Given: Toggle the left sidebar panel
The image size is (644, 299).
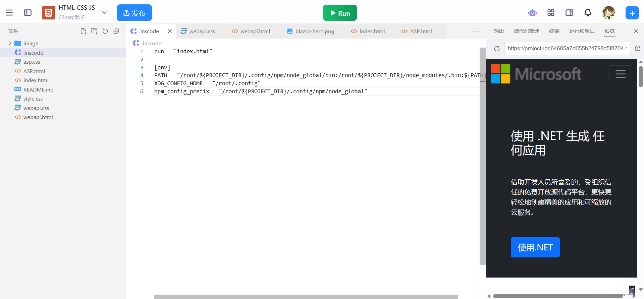Looking at the screenshot, I should tap(28, 13).
